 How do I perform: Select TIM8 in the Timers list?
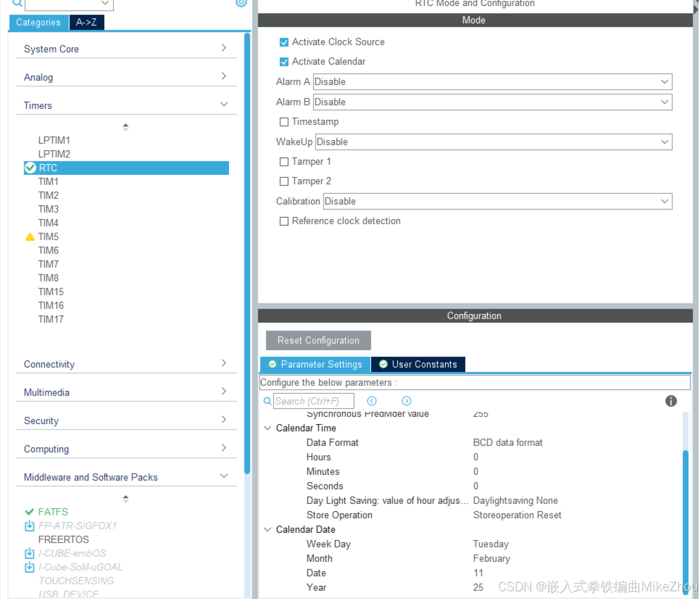(x=48, y=278)
